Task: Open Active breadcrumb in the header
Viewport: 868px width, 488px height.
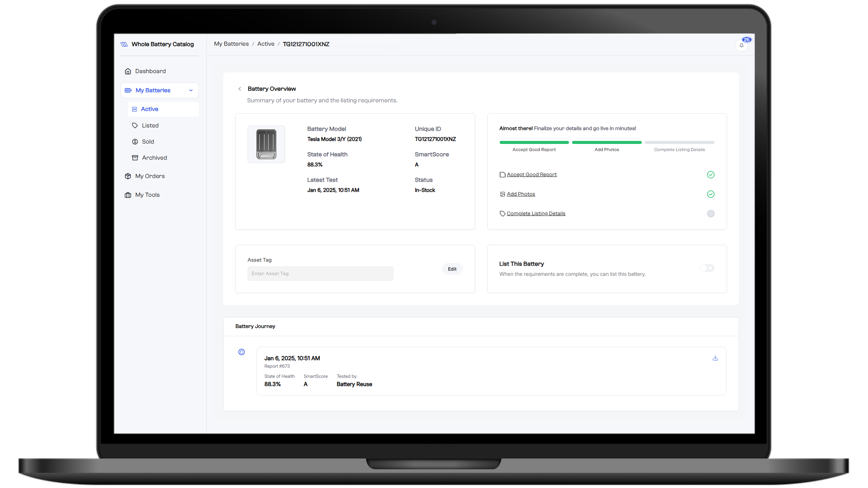Action: pyautogui.click(x=266, y=44)
